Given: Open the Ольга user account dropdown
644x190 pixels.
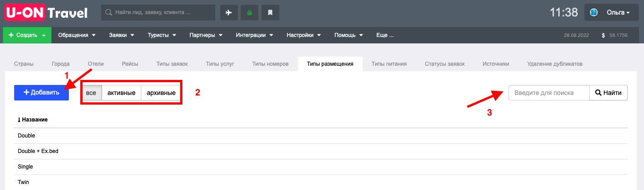Looking at the screenshot, I should click(x=613, y=12).
